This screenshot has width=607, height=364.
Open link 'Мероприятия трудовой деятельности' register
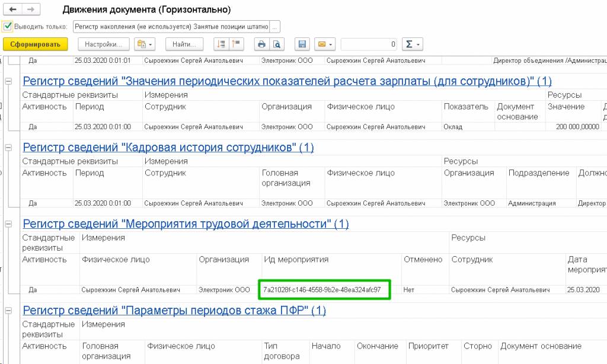pos(186,224)
